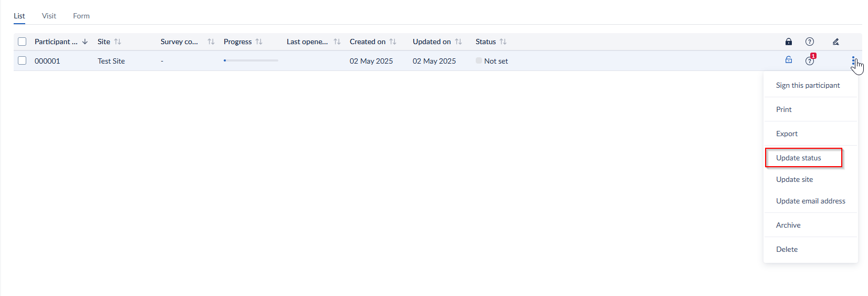The image size is (868, 296).
Task: Check the box for participant 000001
Action: (22, 60)
